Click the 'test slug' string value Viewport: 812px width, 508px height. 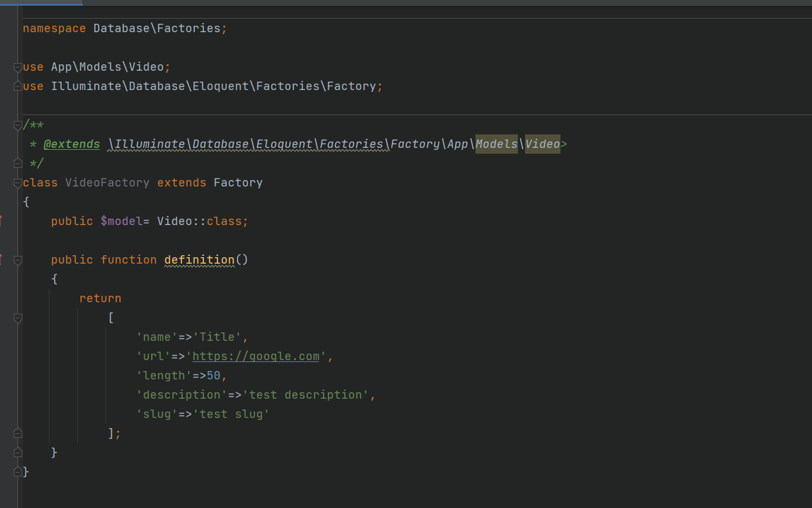pyautogui.click(x=231, y=414)
